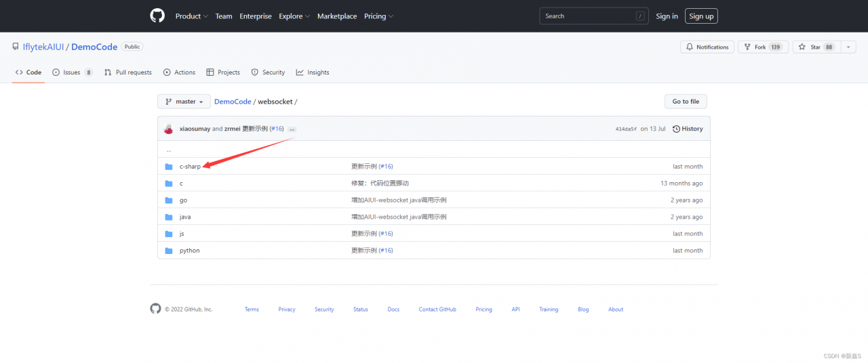Open the js directory name

point(182,234)
